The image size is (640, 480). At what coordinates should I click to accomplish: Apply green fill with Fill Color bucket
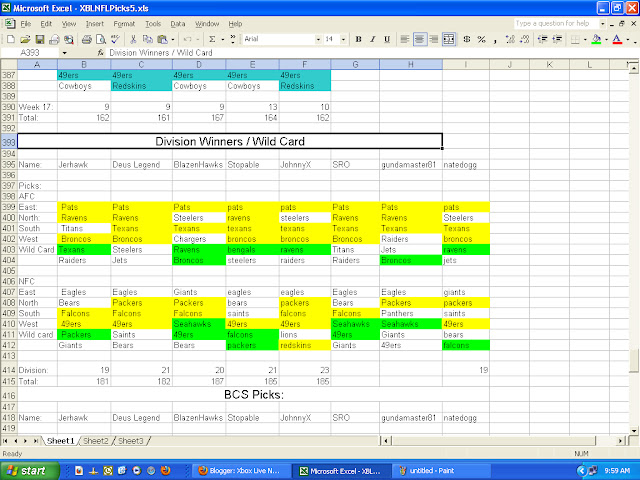(597, 39)
